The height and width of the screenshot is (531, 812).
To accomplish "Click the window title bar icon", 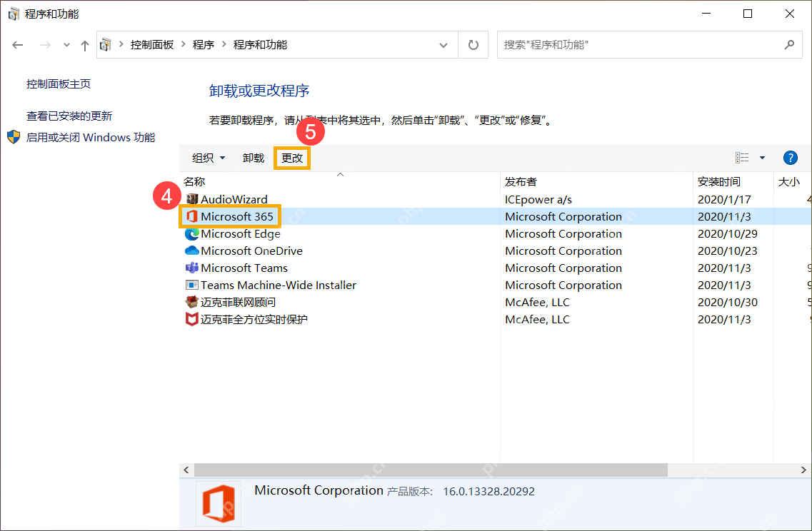I will pos(14,14).
